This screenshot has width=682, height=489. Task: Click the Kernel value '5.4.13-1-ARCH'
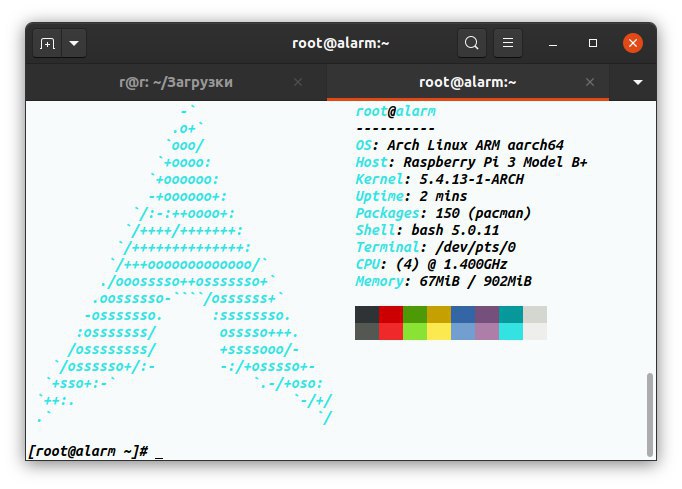471,179
